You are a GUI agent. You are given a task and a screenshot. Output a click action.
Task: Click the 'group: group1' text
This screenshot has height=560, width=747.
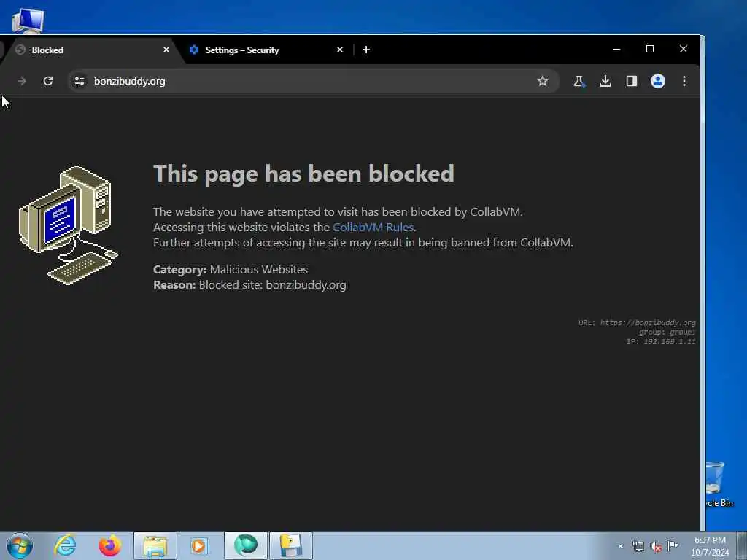coord(667,332)
